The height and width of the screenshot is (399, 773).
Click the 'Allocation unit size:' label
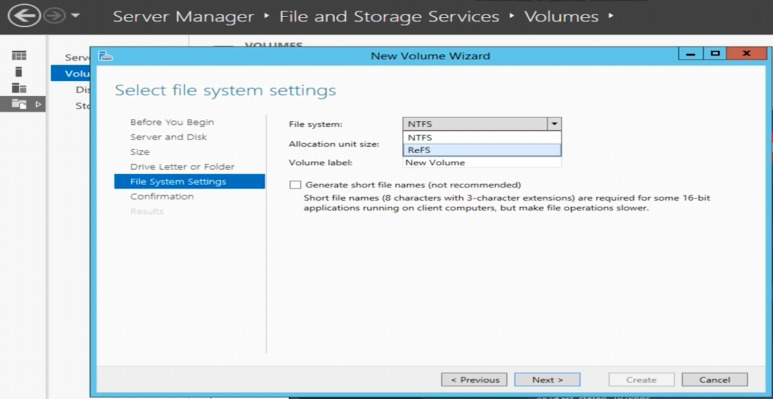point(334,145)
